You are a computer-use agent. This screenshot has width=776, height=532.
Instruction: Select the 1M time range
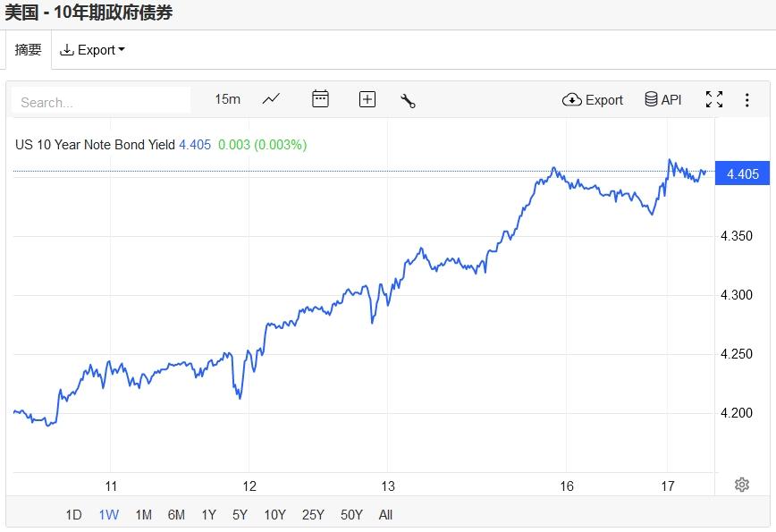pos(144,515)
